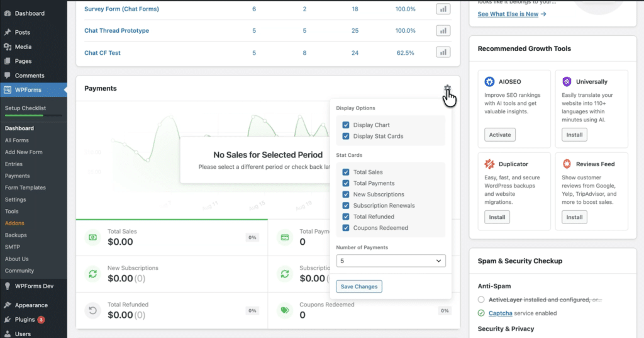Image resolution: width=644 pixels, height=338 pixels.
Task: Click the Total Sales money icon
Action: [x=93, y=237]
